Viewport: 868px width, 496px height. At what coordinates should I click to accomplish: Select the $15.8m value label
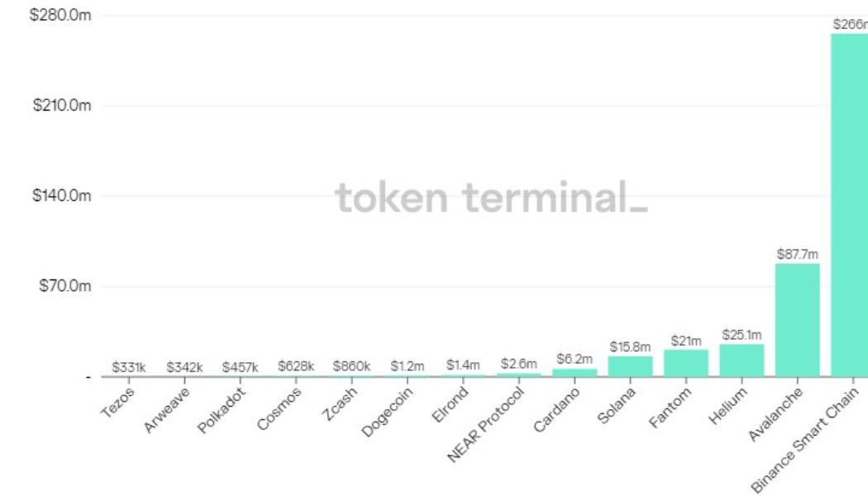coord(630,347)
